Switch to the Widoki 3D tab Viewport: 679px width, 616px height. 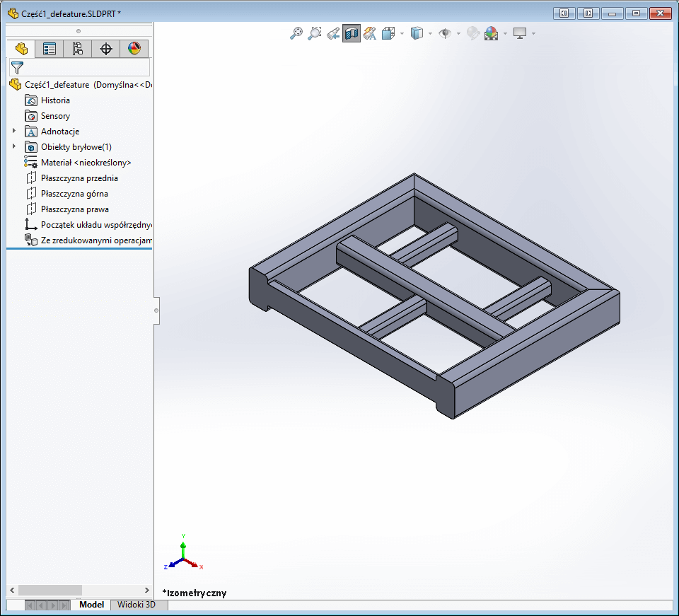pos(139,605)
